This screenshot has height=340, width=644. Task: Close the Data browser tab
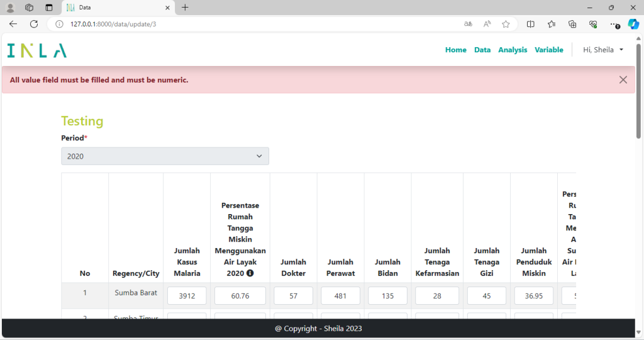click(167, 8)
